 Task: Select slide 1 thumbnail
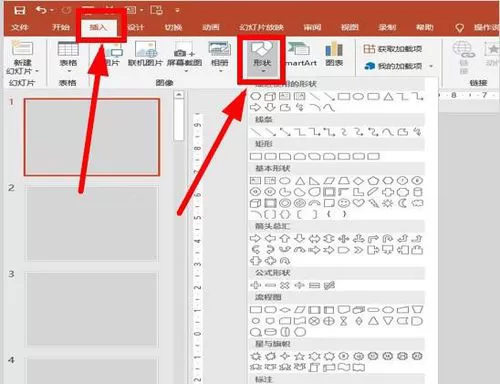coord(92,137)
